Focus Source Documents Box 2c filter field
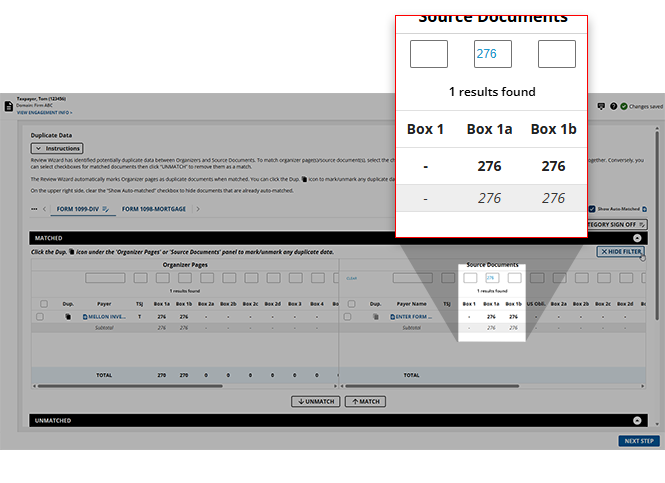The height and width of the screenshot is (483, 665). (604, 278)
